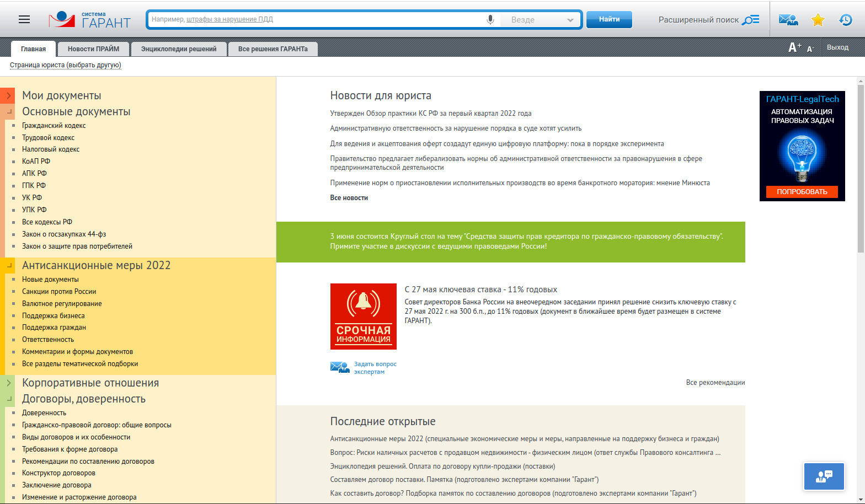Click the envelope icon beside Задать вопрос экспертам
The image size is (865, 504).
tap(340, 367)
